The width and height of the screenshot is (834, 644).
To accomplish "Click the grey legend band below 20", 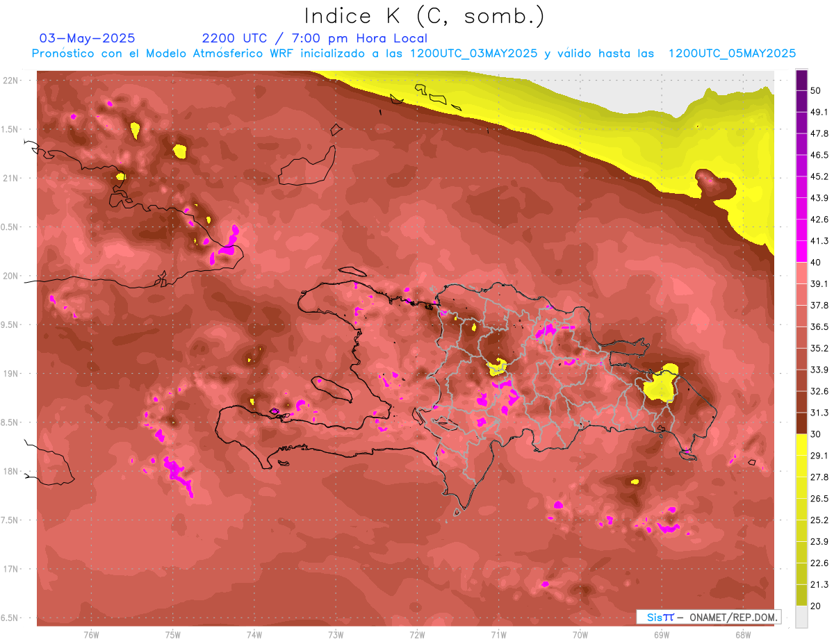I will [x=801, y=617].
